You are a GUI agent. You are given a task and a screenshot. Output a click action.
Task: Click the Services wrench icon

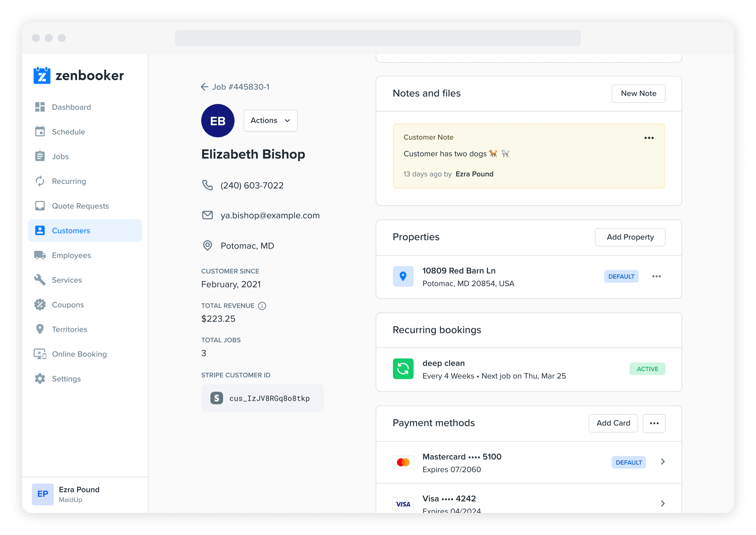[40, 280]
